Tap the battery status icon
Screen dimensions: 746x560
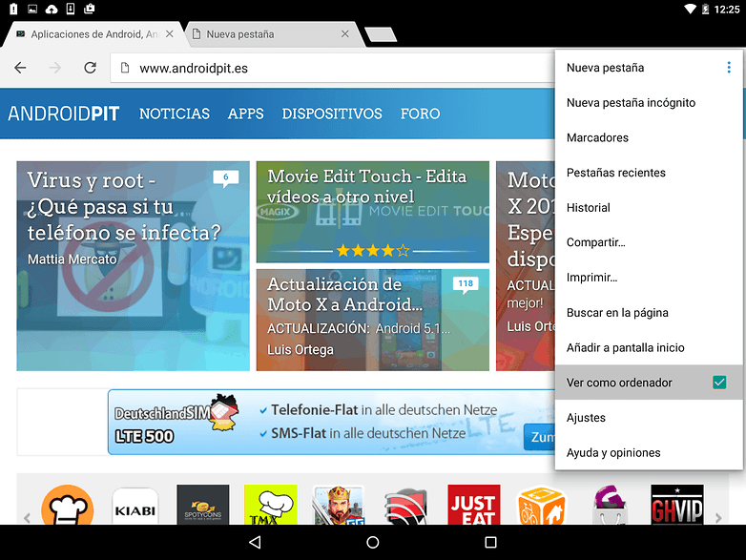706,9
